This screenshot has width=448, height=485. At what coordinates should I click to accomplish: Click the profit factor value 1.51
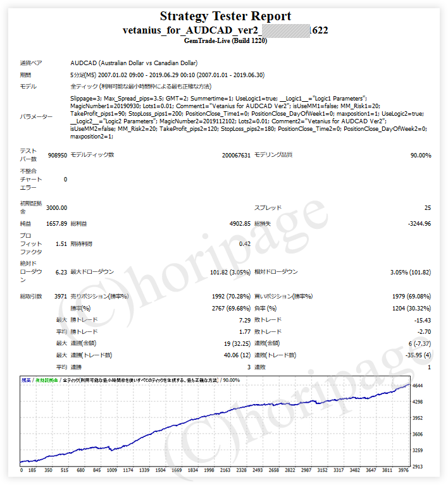(61, 244)
